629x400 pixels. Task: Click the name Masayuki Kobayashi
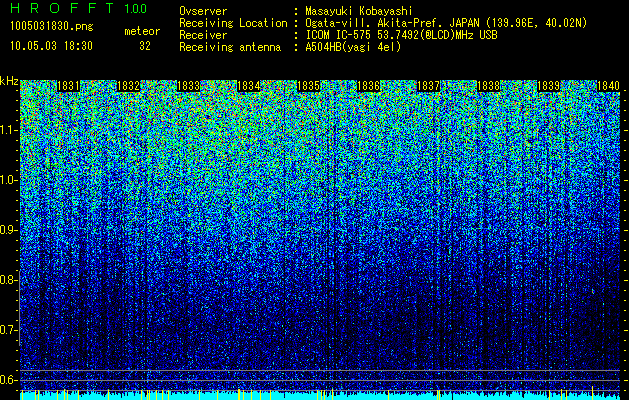point(359,11)
